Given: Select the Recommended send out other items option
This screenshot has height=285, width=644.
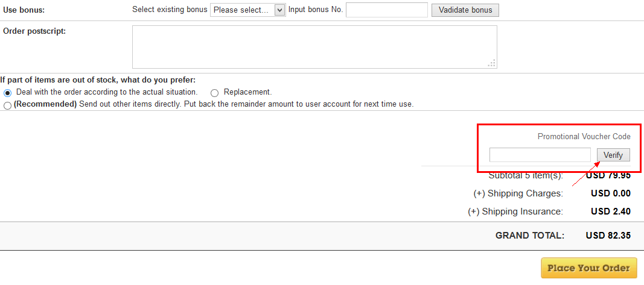Looking at the screenshot, I should point(7,105).
